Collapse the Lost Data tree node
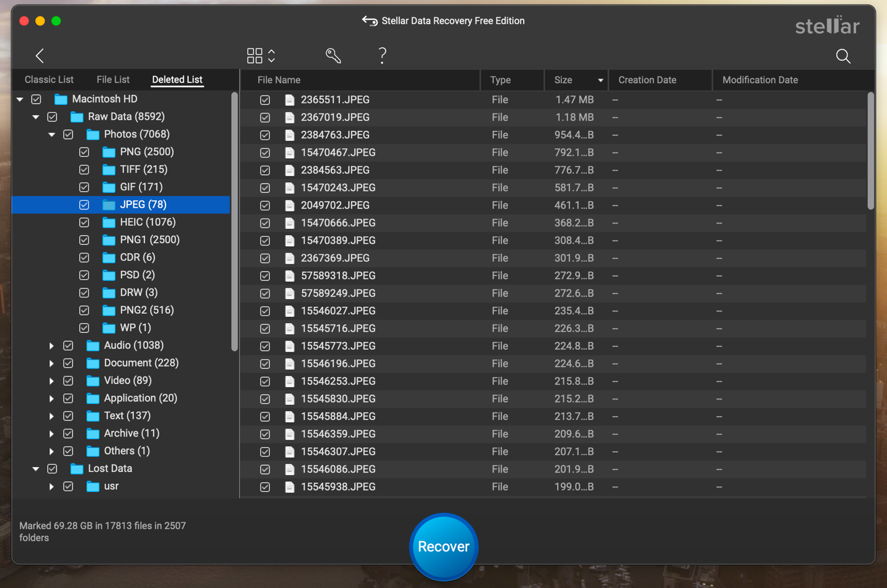The width and height of the screenshot is (887, 588). coord(36,469)
